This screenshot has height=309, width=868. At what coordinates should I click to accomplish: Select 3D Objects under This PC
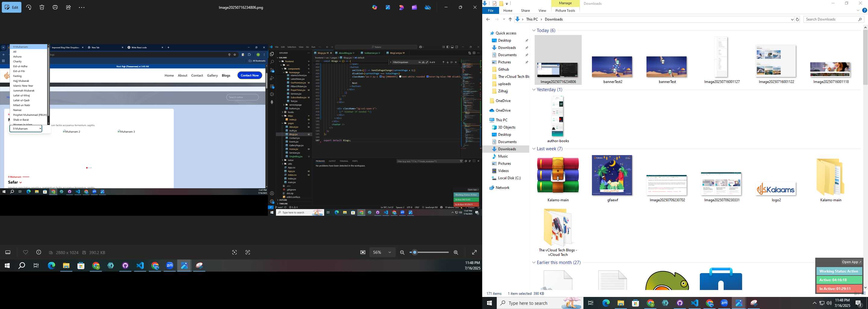pos(507,127)
